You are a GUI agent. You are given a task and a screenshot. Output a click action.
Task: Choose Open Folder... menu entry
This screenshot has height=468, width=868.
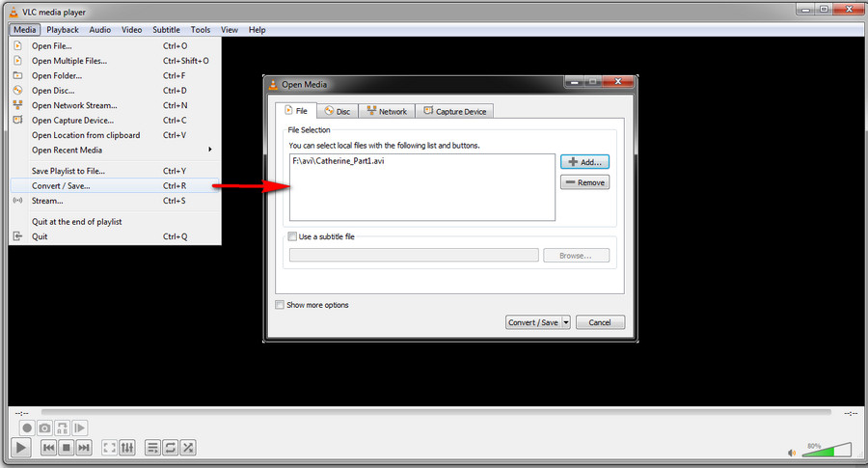(115, 76)
